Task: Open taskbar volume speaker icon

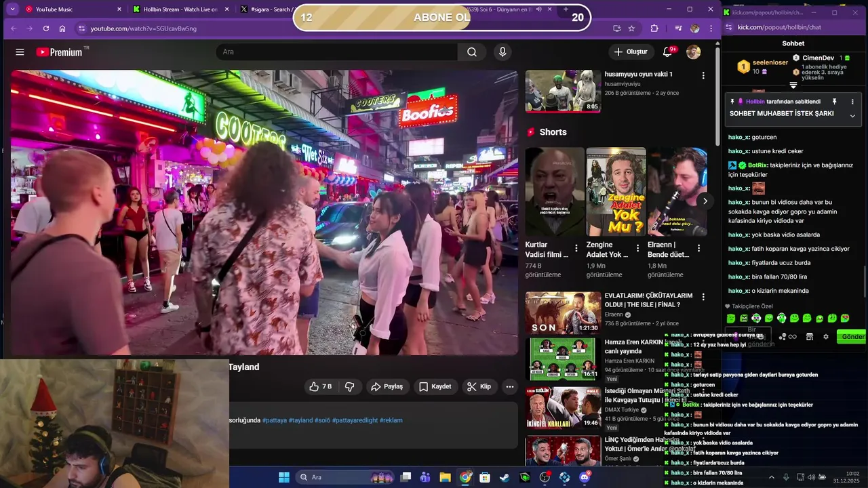Action: (x=811, y=477)
